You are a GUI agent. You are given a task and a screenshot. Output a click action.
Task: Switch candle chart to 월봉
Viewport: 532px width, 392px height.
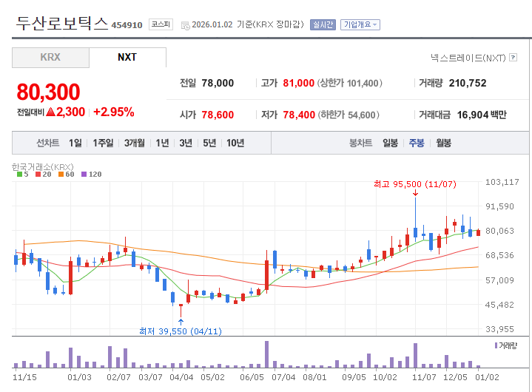tap(443, 143)
